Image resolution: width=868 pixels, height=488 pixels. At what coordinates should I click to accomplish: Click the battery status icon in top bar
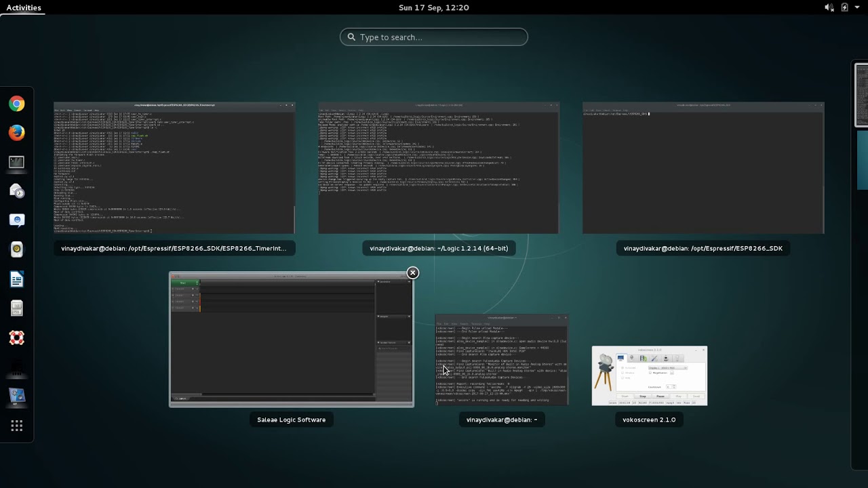click(x=844, y=7)
